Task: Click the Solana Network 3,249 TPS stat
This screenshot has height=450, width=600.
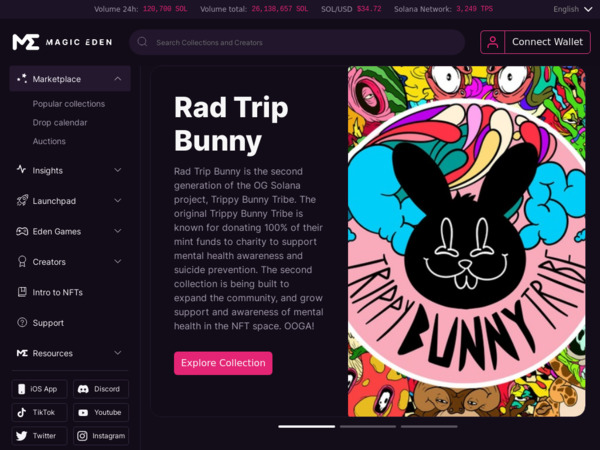Action: point(443,9)
